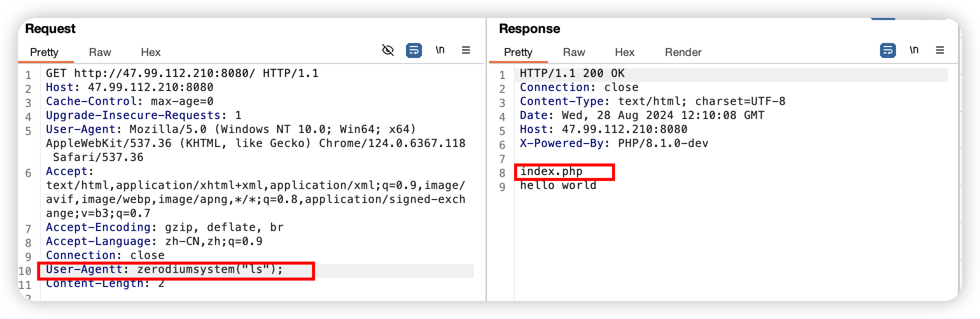The height and width of the screenshot is (319, 980).
Task: Click the hello world response line
Action: [x=558, y=185]
